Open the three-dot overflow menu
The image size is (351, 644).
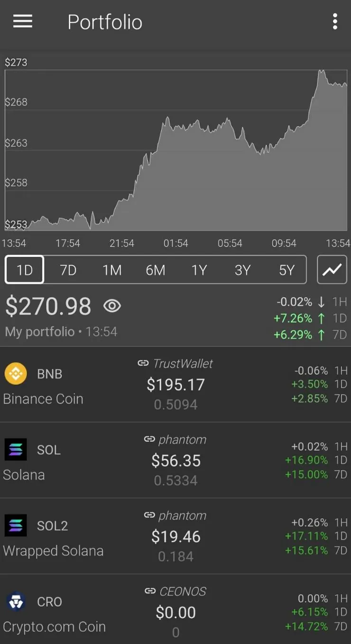click(x=335, y=21)
